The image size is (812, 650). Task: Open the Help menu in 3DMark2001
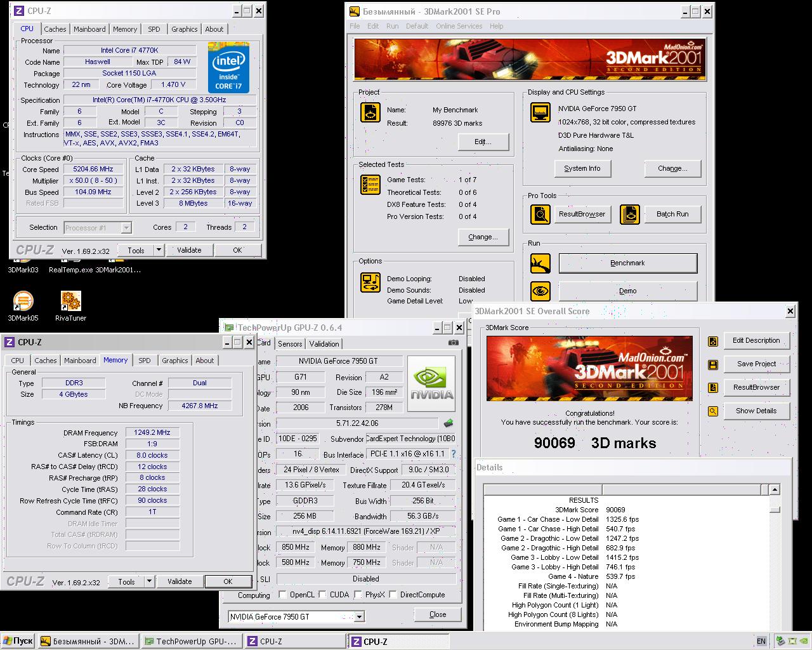click(497, 26)
